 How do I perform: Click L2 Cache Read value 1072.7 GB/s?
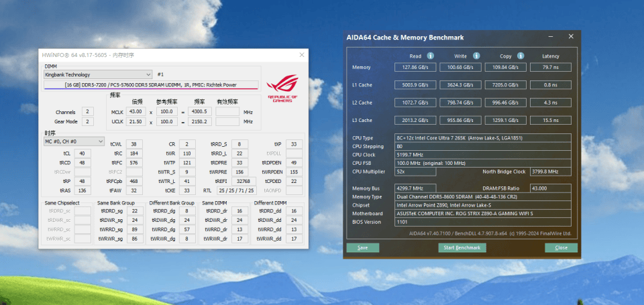pyautogui.click(x=415, y=103)
